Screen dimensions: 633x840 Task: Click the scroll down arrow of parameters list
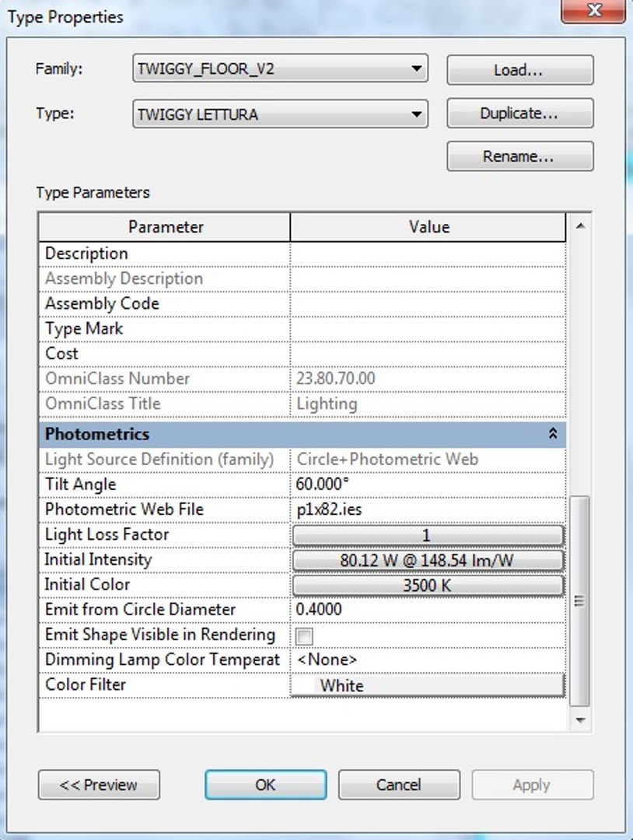pos(580,720)
